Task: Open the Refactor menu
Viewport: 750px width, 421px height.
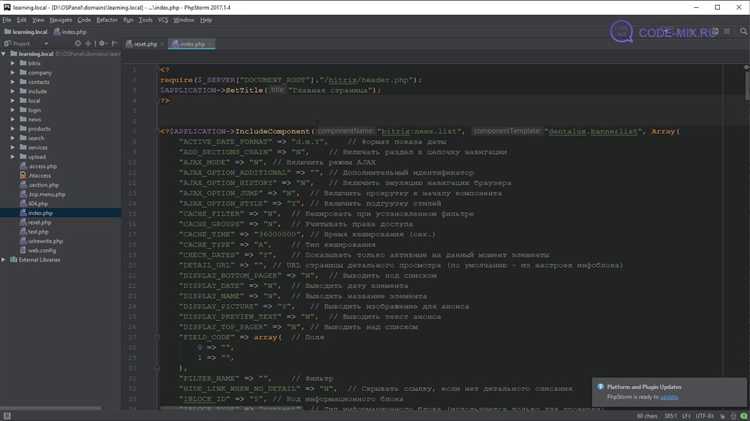Action: tap(107, 20)
